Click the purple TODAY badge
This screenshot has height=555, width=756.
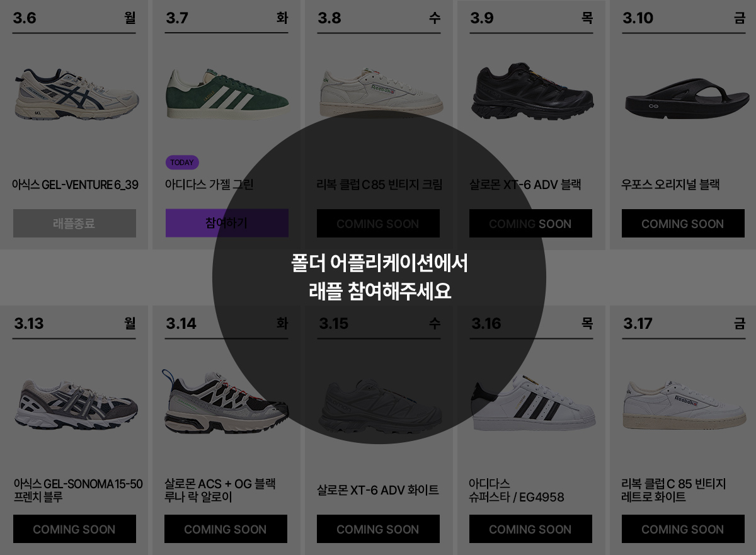tap(182, 163)
